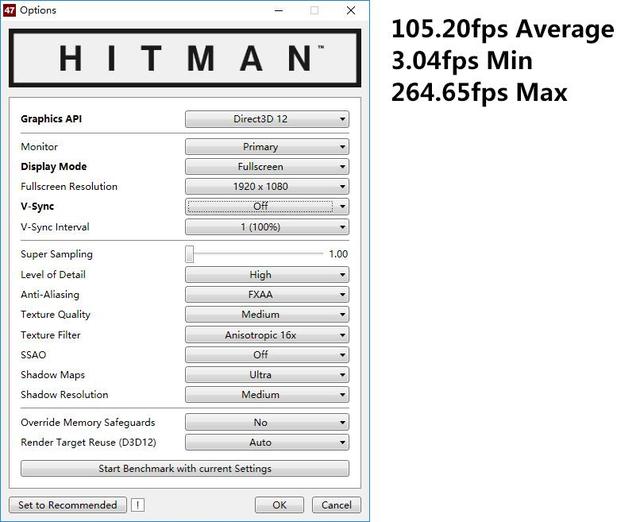The image size is (640, 522).
Task: Open the Shadow Resolution dropdown
Action: tap(267, 395)
